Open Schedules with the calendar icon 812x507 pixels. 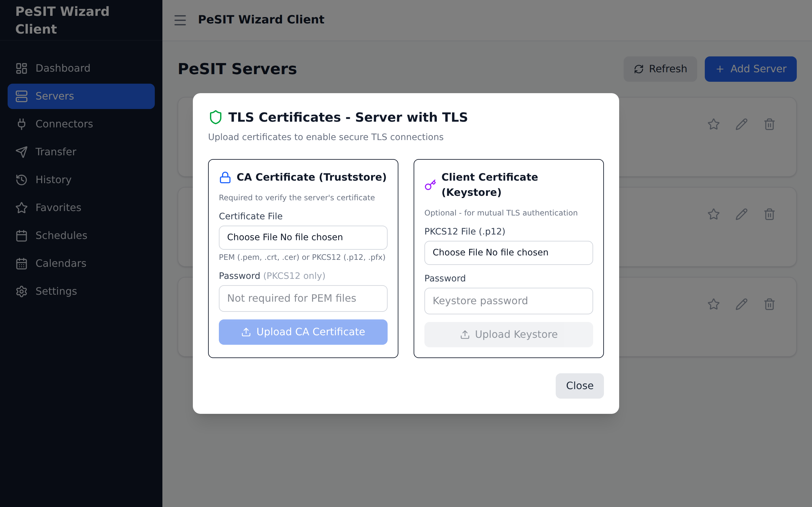point(22,235)
